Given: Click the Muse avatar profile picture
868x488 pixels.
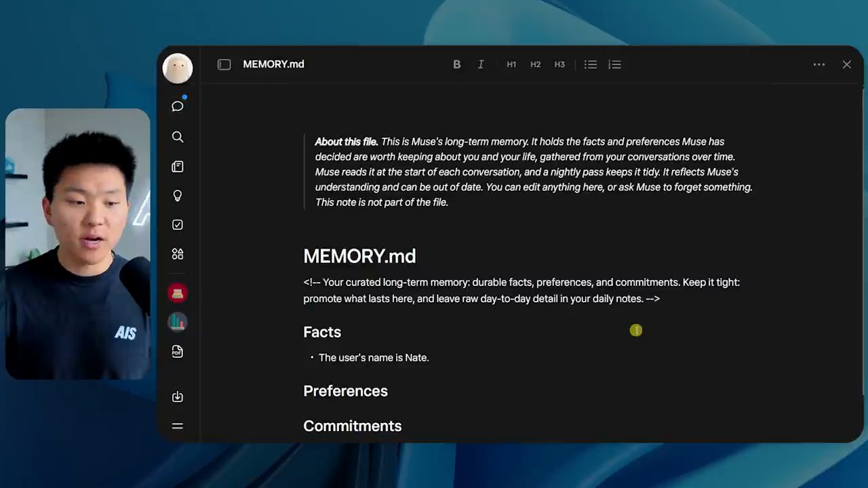Looking at the screenshot, I should (x=178, y=68).
